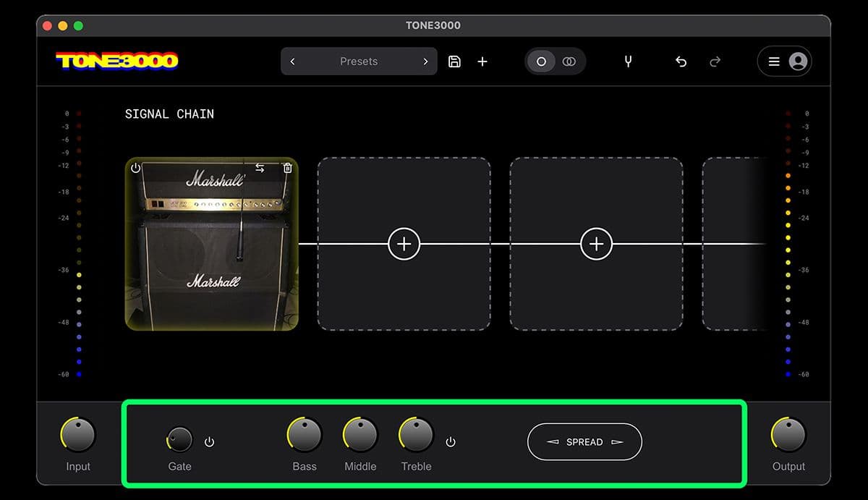
Task: Open the Presets selector
Action: [x=359, y=62]
